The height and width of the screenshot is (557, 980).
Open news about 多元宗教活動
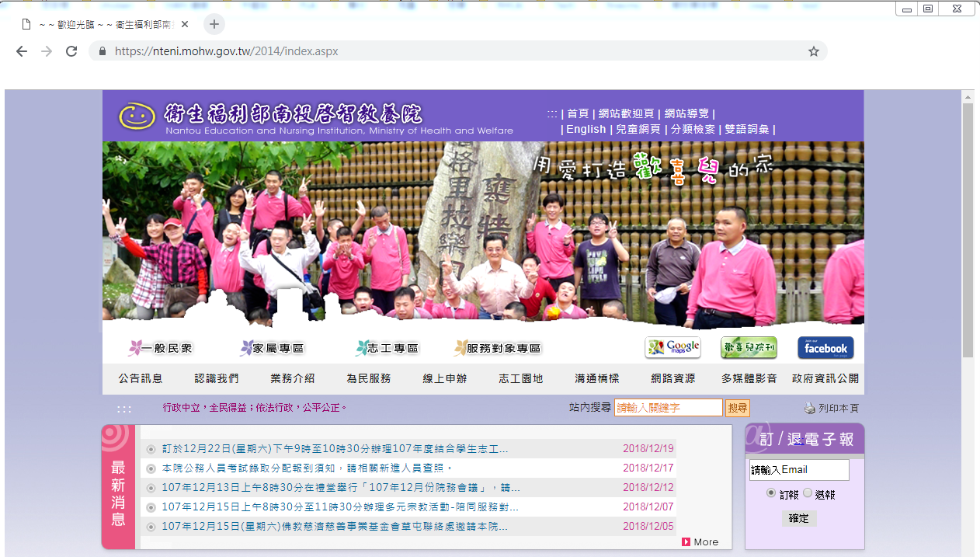coord(340,507)
